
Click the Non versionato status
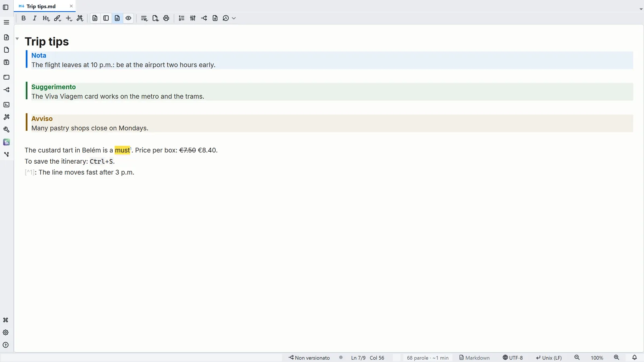(309, 358)
